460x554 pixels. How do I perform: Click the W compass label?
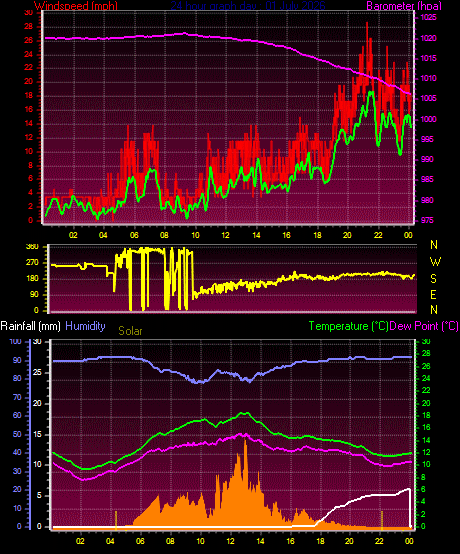click(x=435, y=262)
